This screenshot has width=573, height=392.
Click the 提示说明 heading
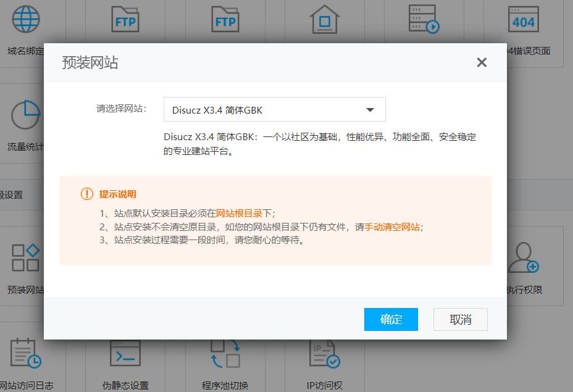point(118,194)
